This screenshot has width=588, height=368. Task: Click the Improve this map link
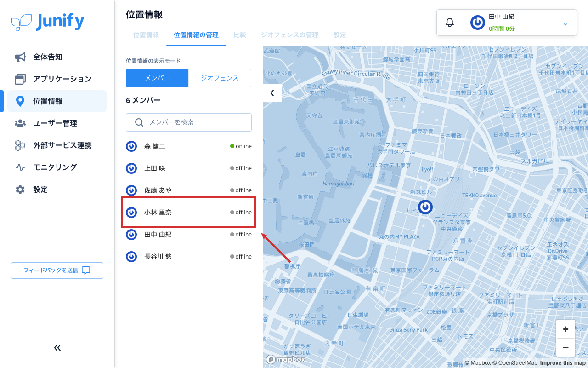pyautogui.click(x=563, y=363)
